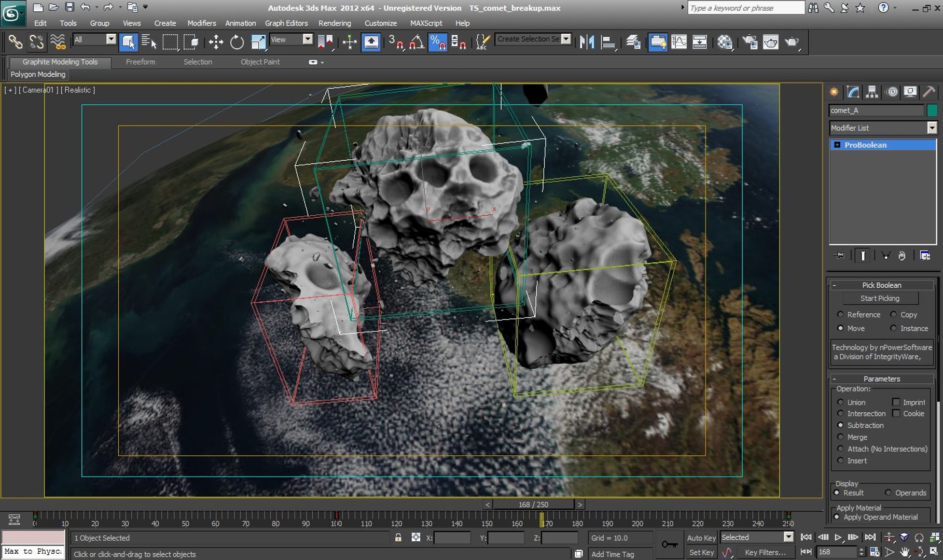Enable the Imprint checkbox
This screenshot has height=560, width=943.
click(896, 402)
